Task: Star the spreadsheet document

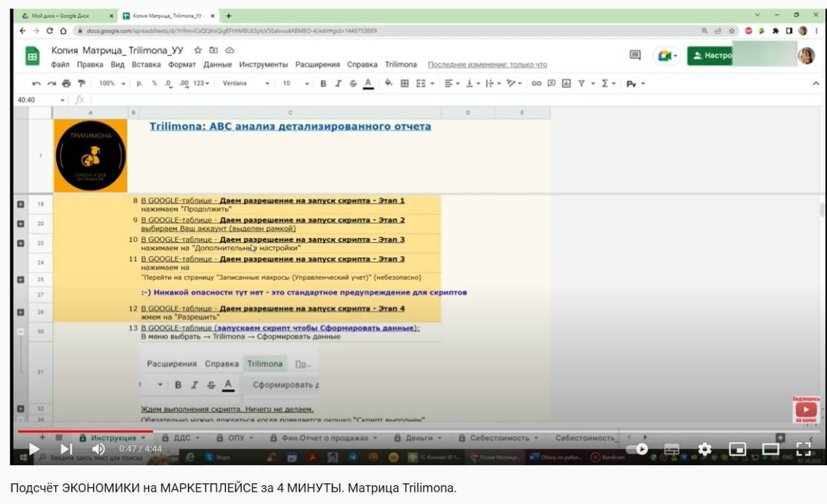Action: click(198, 50)
